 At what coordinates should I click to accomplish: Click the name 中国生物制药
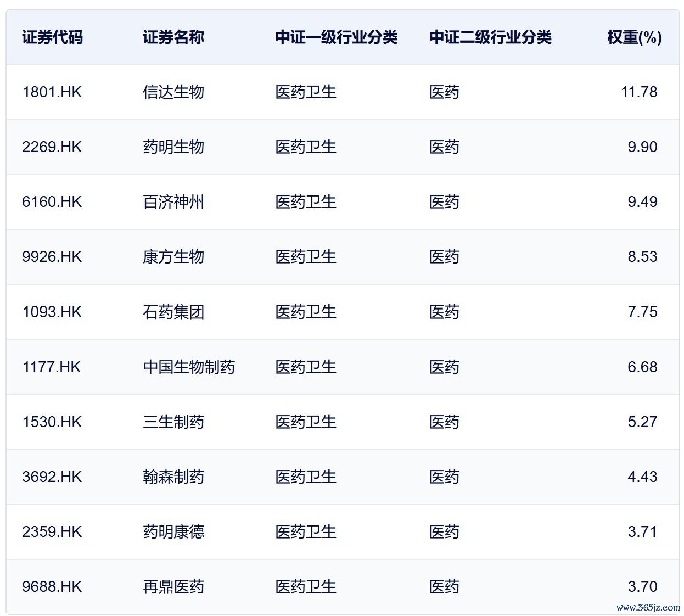tap(189, 367)
